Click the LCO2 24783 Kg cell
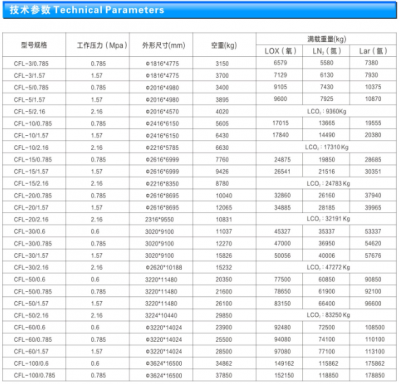Image resolution: width=400 pixels, height=384 pixels. pos(327,183)
